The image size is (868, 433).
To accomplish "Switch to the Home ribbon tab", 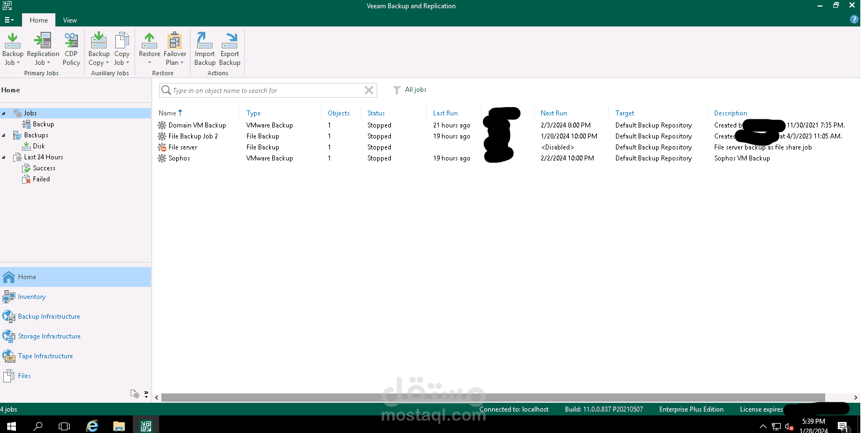I will pyautogui.click(x=38, y=20).
